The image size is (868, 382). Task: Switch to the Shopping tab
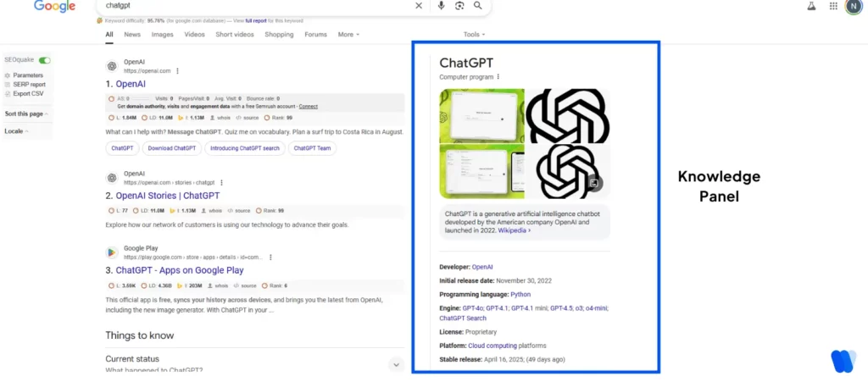pos(279,34)
